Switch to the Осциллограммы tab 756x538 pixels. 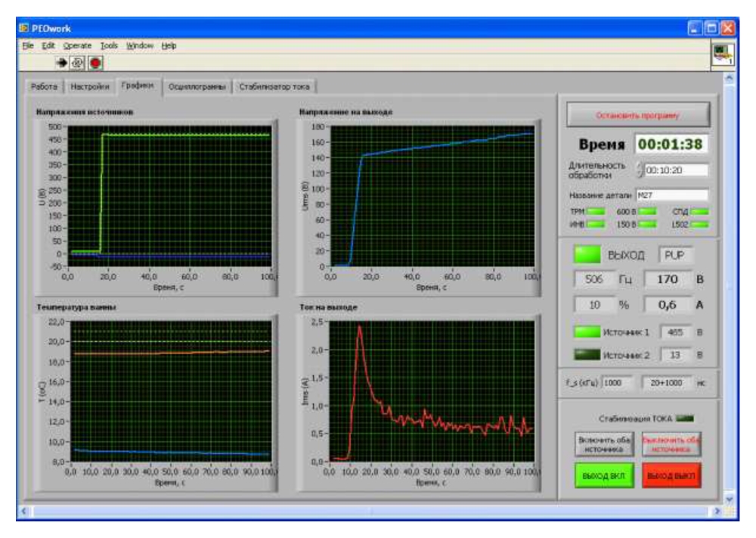pos(197,87)
